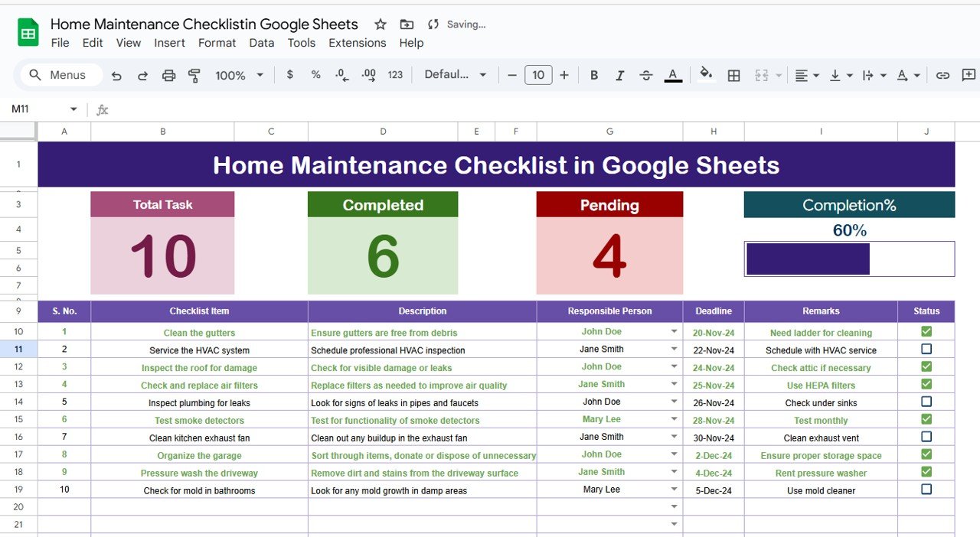Open borders options

click(733, 75)
